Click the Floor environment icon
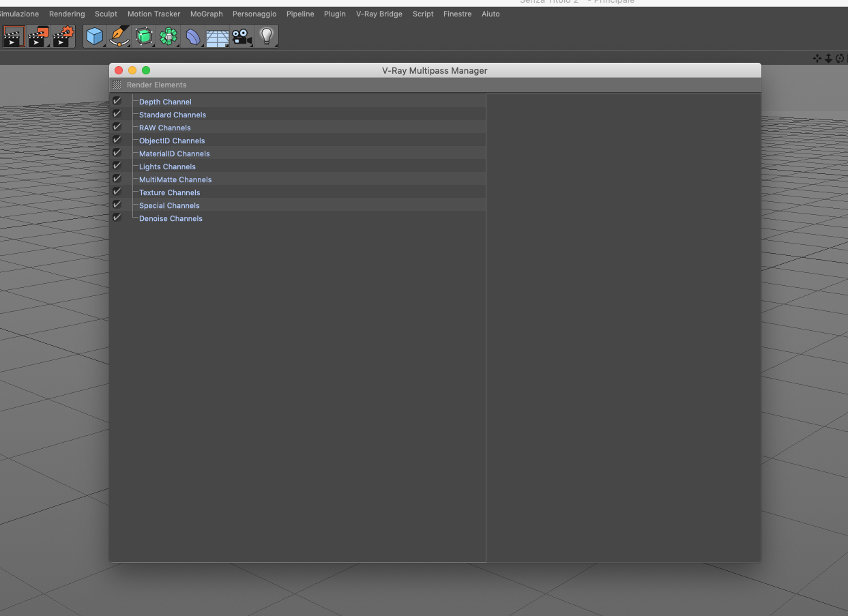 [x=218, y=37]
